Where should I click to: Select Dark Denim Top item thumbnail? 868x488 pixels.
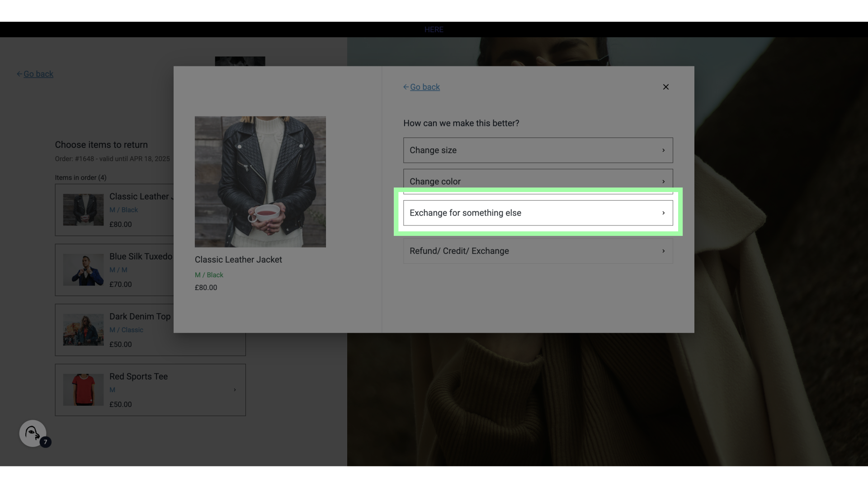tap(83, 330)
